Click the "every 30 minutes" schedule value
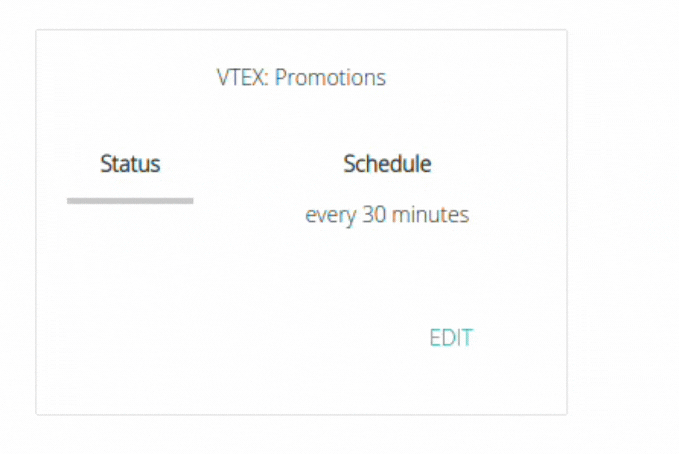 coord(387,215)
